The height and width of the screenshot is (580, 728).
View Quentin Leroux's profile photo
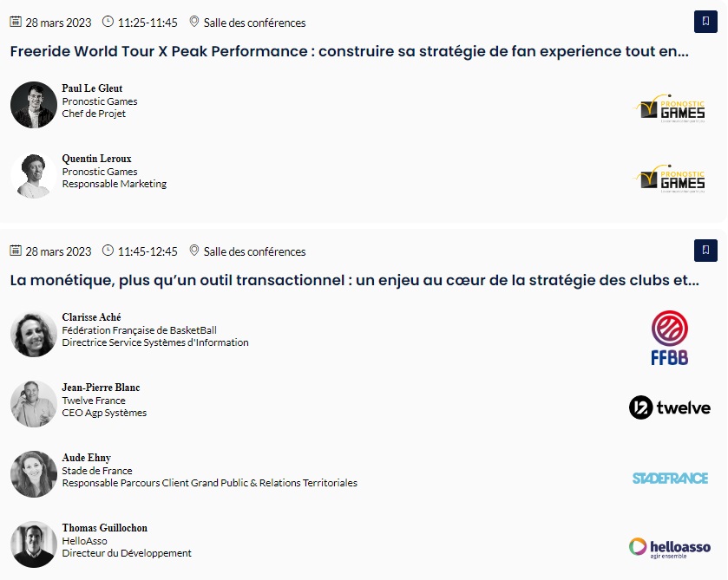pyautogui.click(x=34, y=175)
